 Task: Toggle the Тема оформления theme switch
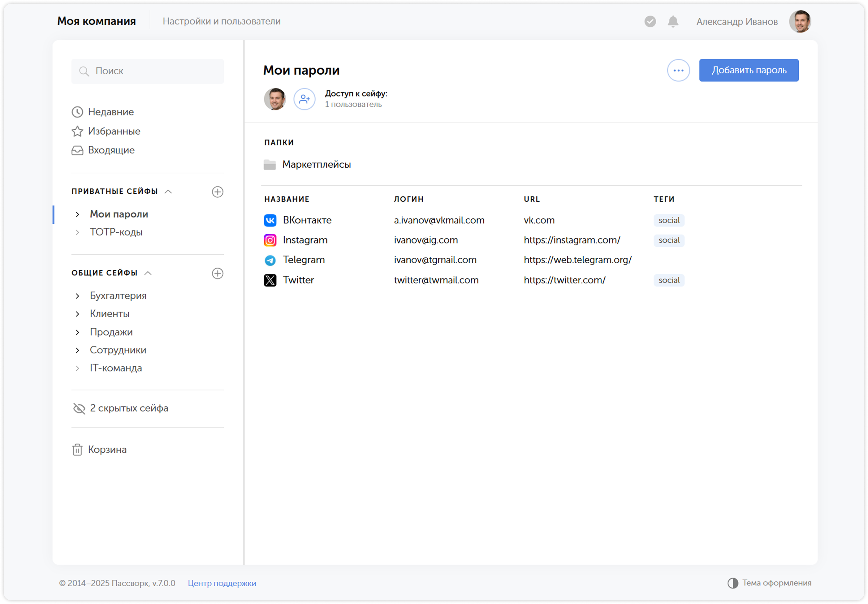[769, 583]
